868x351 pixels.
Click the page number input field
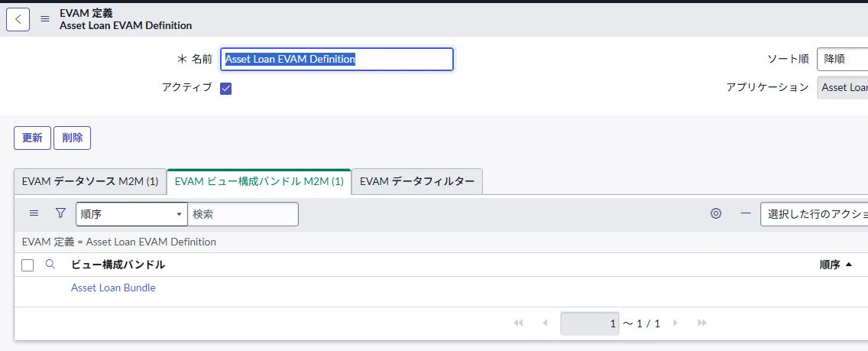(590, 324)
